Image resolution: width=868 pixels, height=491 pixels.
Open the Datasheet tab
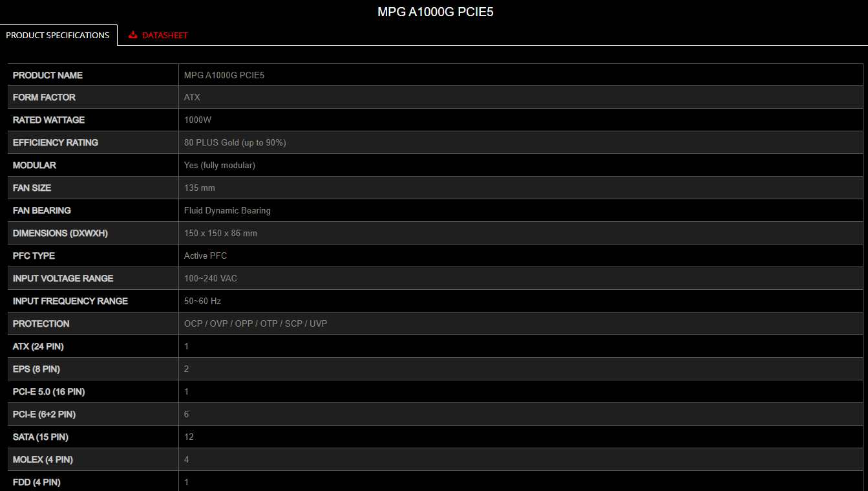point(158,35)
